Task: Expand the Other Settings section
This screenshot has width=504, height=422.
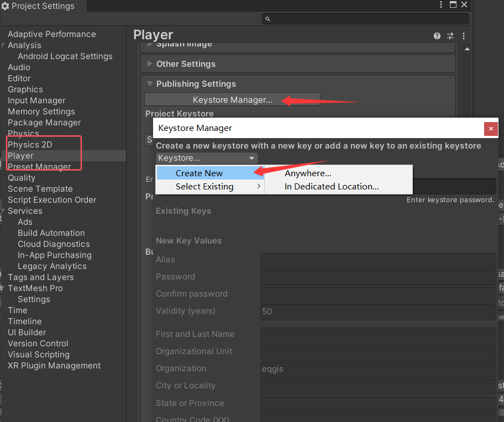Action: [150, 64]
